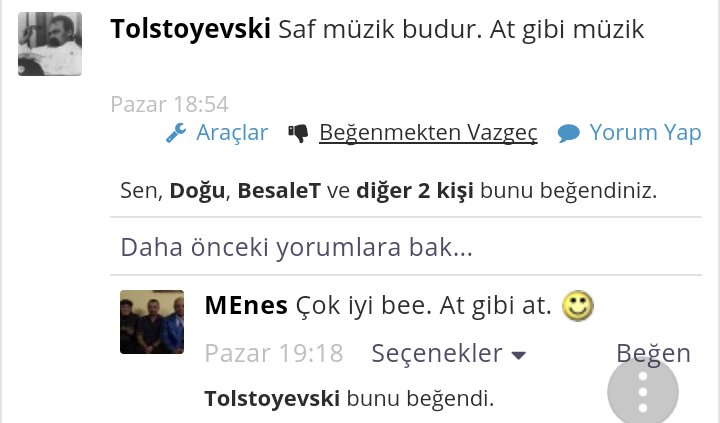Open Tolstoyevski's profile picture

pyautogui.click(x=50, y=45)
